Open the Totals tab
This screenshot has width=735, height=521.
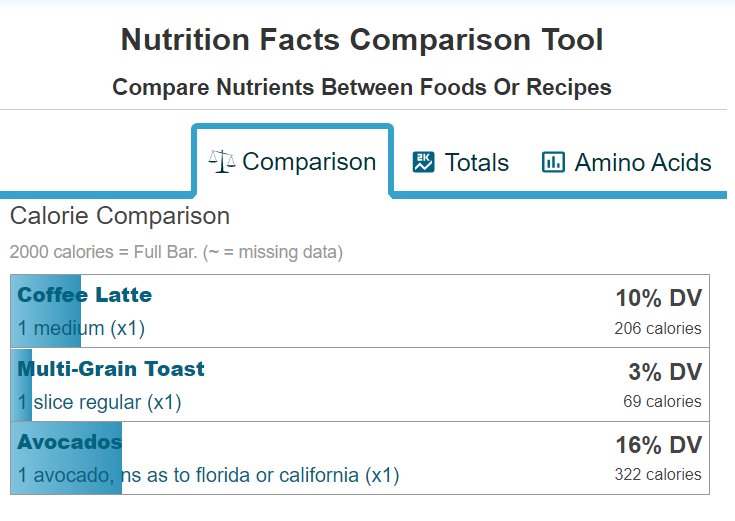click(x=476, y=163)
